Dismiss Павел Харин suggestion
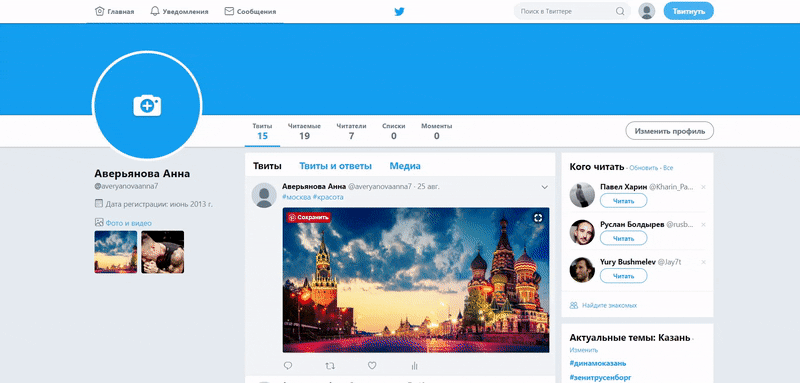Screen dimensions: 800x383 704,187
